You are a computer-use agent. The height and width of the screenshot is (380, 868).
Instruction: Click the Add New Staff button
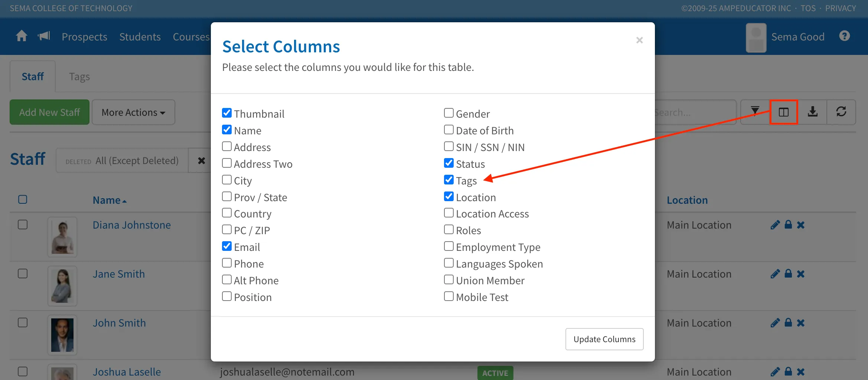49,112
